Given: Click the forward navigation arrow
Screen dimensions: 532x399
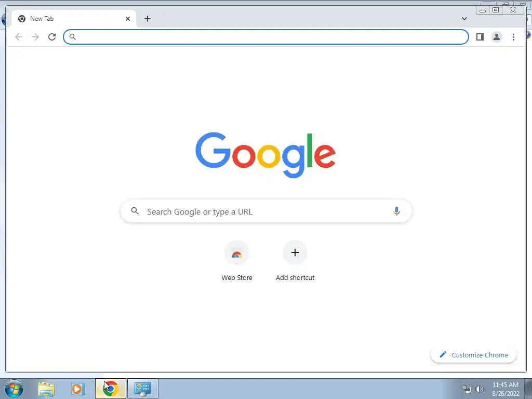Looking at the screenshot, I should pos(35,37).
